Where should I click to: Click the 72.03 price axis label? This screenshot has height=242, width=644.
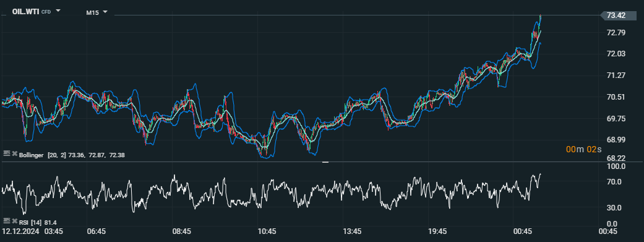point(616,54)
